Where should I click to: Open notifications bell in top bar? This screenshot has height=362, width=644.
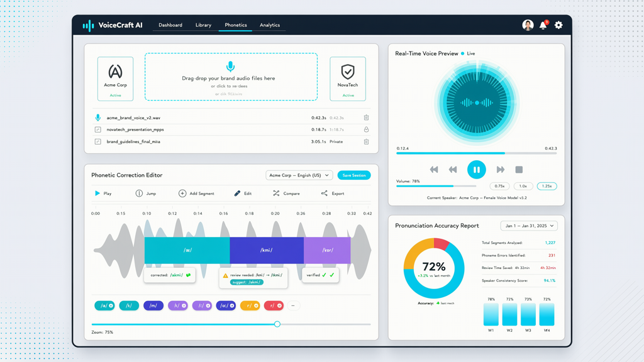[x=543, y=25]
